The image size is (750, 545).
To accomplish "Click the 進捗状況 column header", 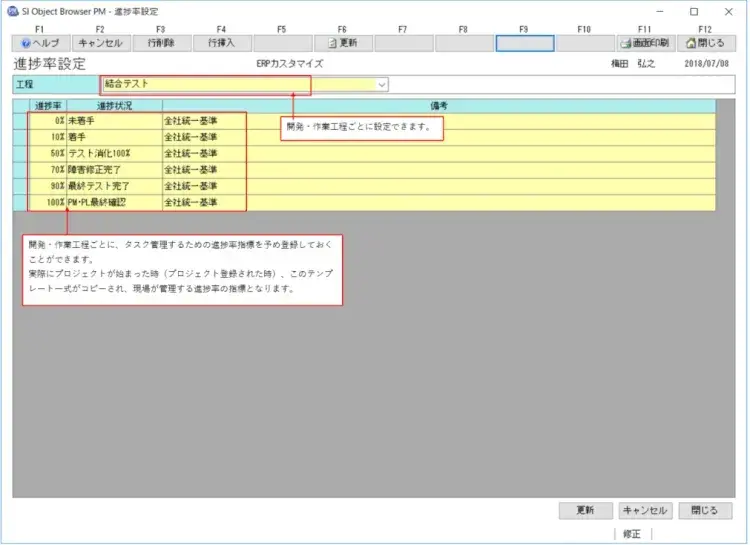I will [114, 106].
